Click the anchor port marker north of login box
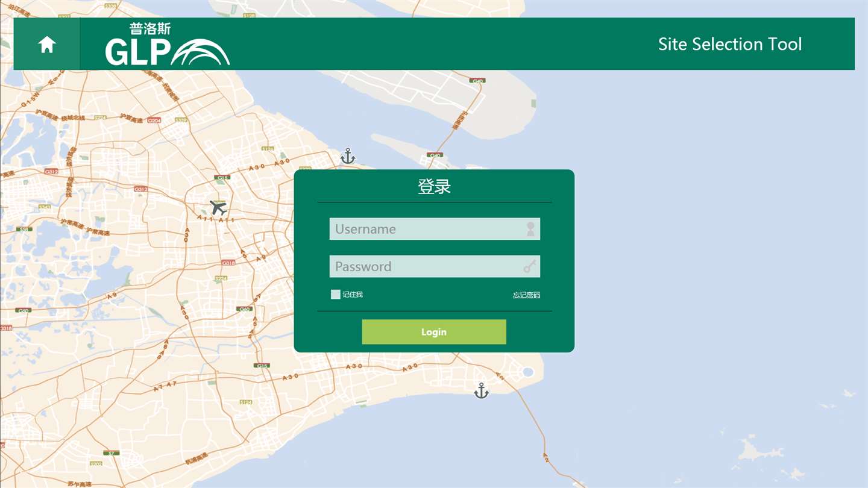The width and height of the screenshot is (868, 488). point(348,156)
